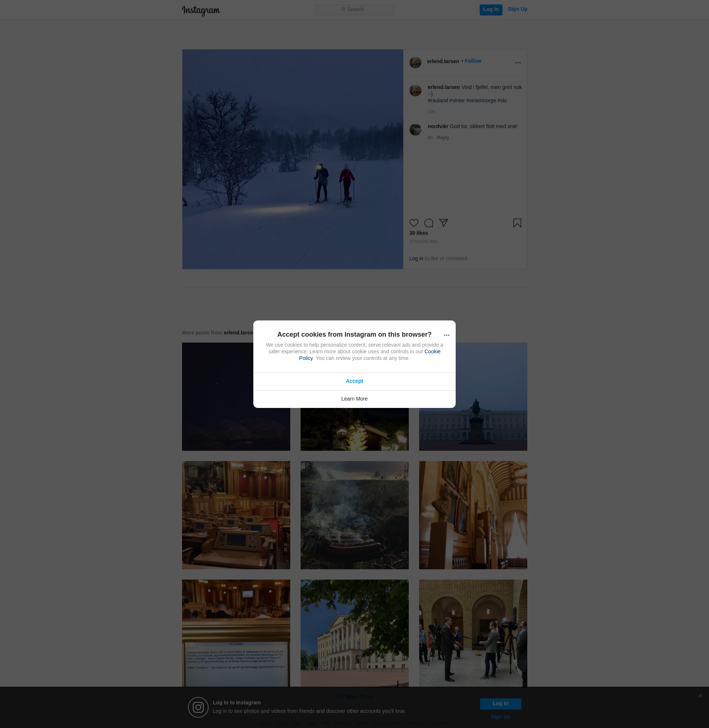
Task: Open the #rauland hashtag
Action: coord(438,100)
